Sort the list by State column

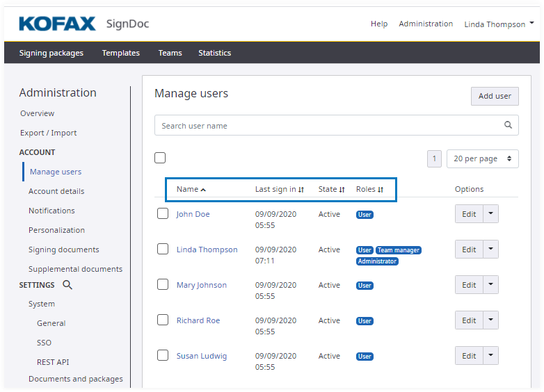(342, 190)
